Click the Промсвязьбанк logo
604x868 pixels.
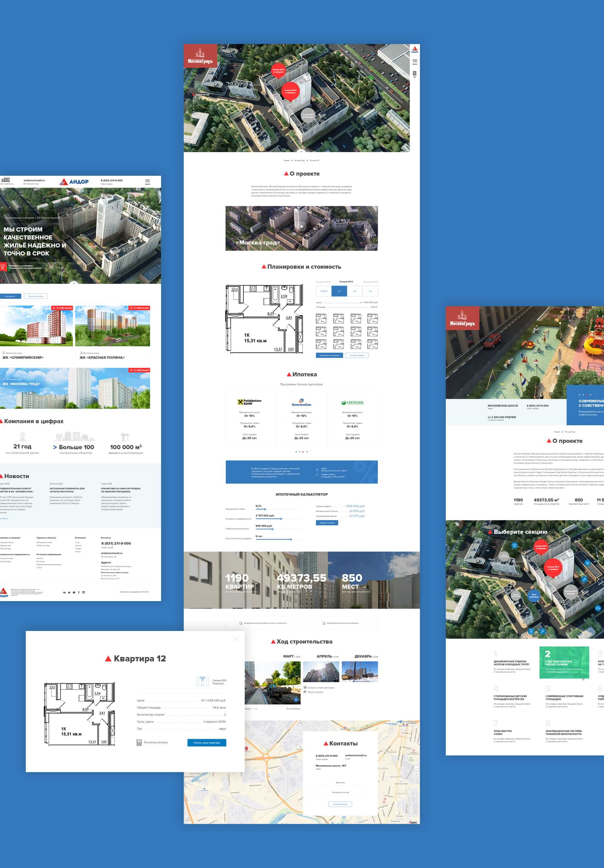click(x=301, y=403)
